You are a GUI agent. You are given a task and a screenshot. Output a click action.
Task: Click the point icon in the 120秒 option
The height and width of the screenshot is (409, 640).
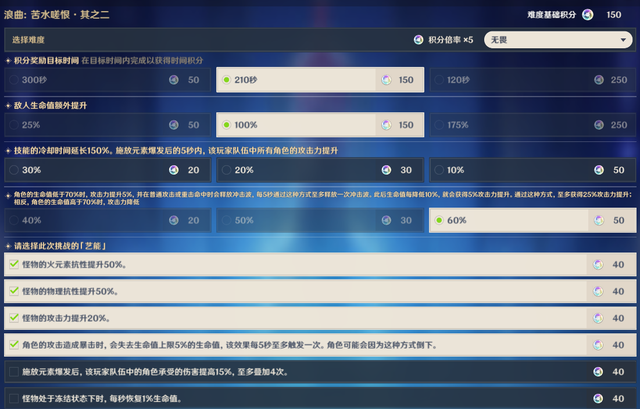pos(598,79)
